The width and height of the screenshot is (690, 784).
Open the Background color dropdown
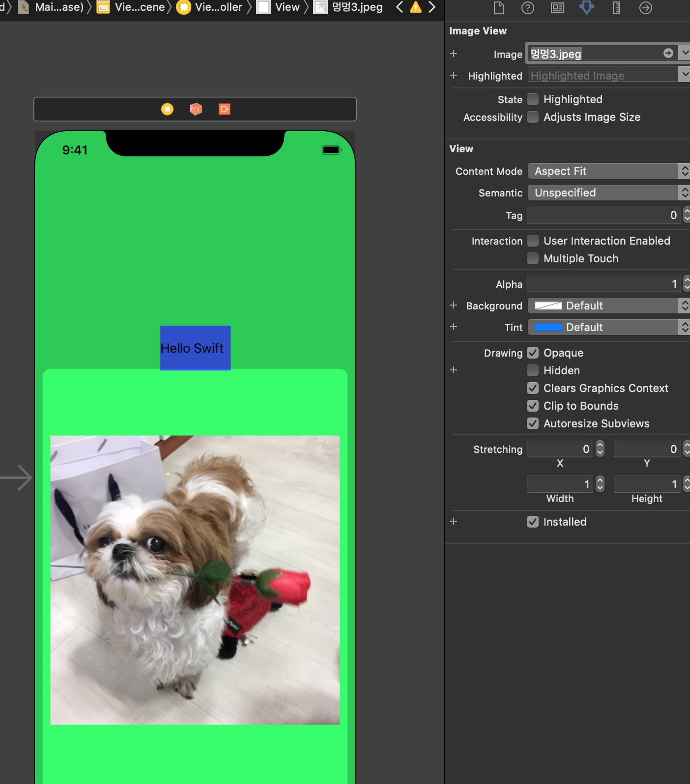pyautogui.click(x=685, y=306)
